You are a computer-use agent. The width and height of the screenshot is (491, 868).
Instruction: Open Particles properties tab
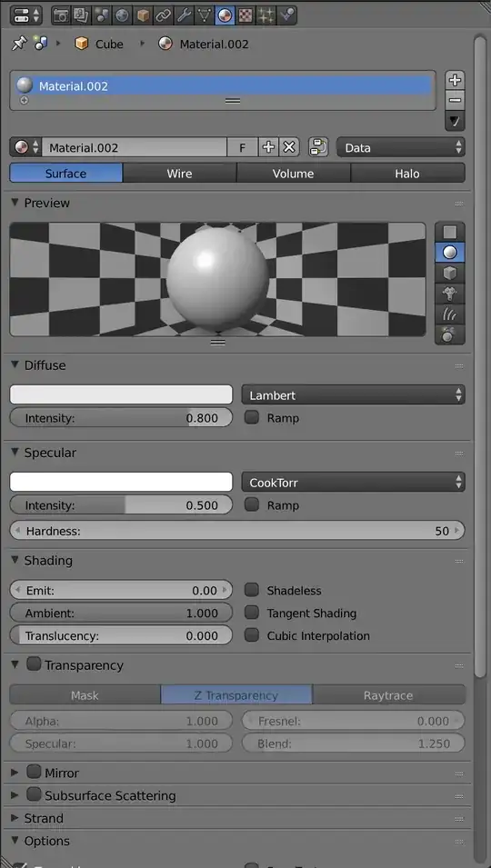pos(266,15)
